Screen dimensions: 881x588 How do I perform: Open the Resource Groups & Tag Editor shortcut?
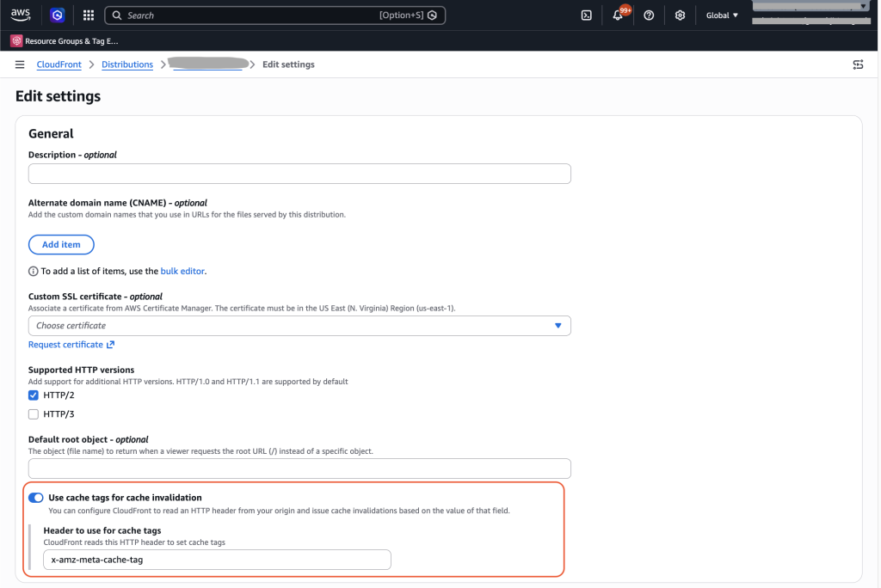[x=65, y=41]
